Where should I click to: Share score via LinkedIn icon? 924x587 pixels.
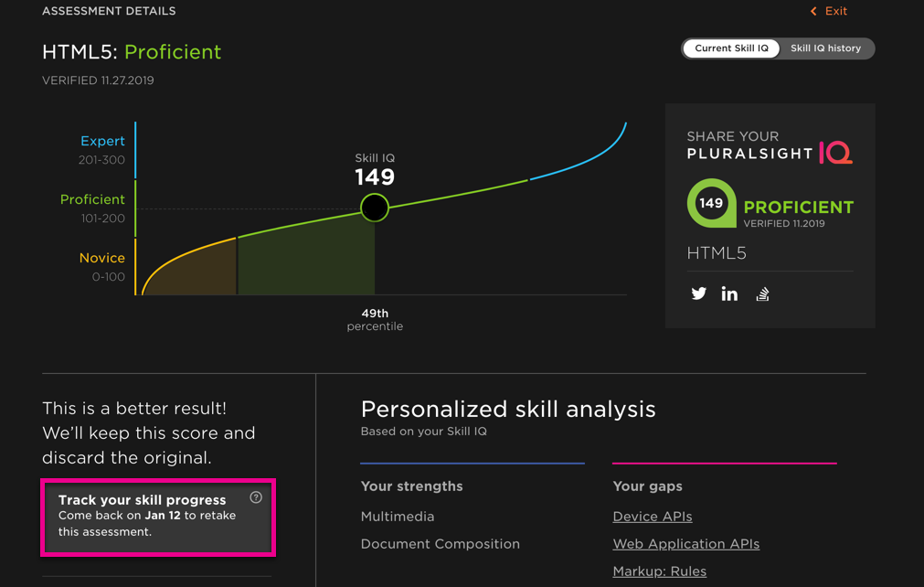(x=729, y=293)
